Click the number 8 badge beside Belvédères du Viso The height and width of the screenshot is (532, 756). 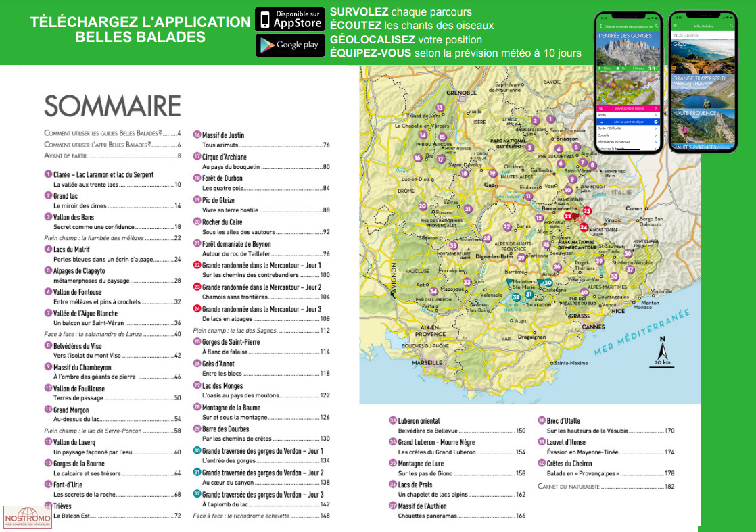48,345
